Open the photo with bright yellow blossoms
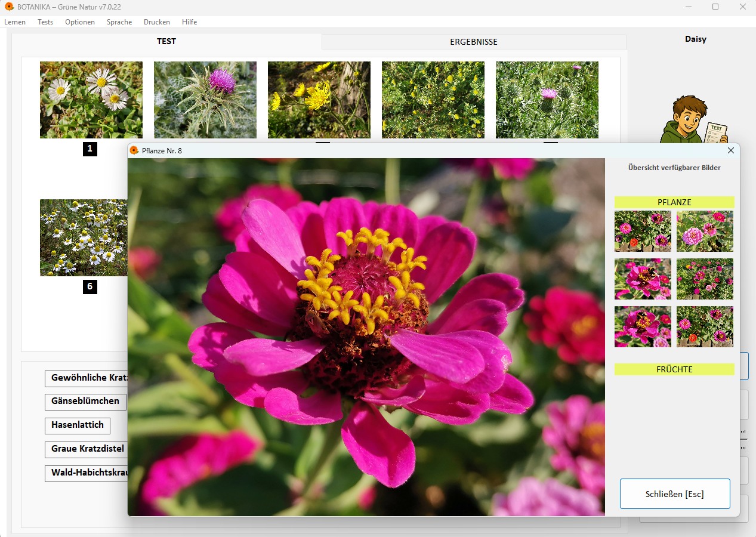Viewport: 756px width, 537px height. tap(319, 100)
